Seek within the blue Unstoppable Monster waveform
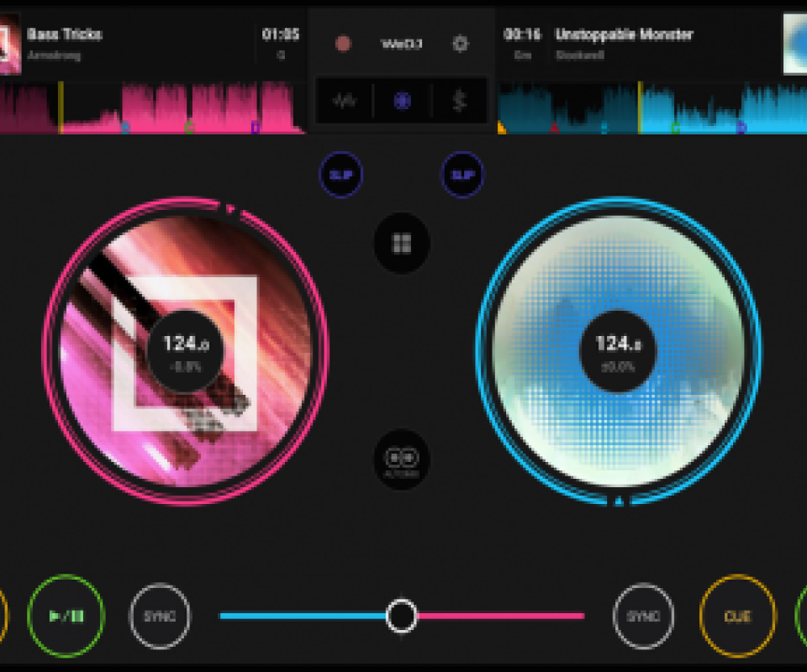 [x=652, y=108]
